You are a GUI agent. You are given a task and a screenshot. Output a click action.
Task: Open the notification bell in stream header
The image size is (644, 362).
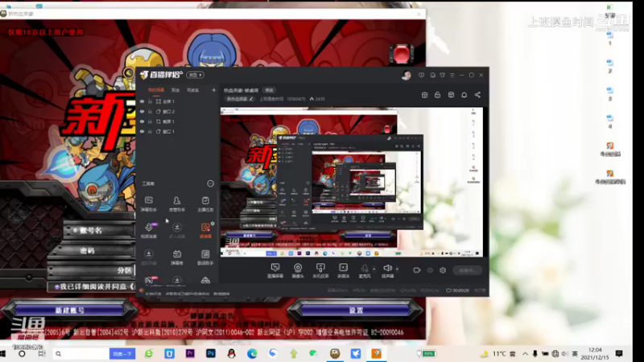click(x=464, y=95)
